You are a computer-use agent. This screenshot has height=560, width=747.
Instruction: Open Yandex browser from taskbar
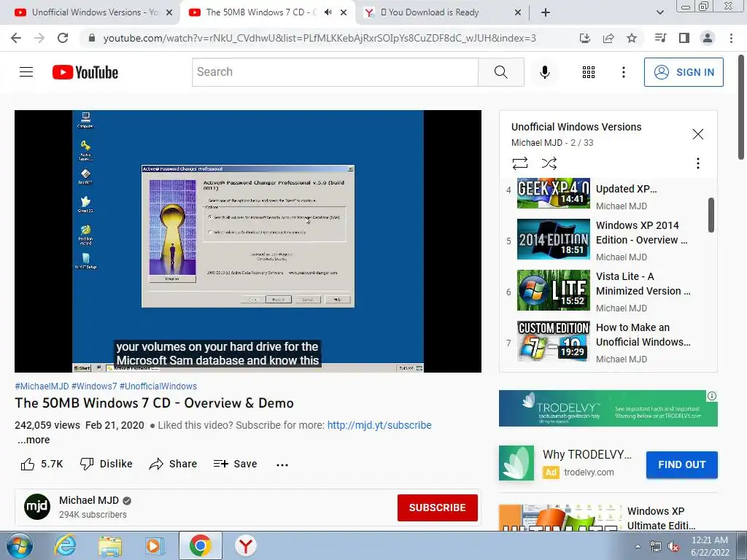point(245,545)
